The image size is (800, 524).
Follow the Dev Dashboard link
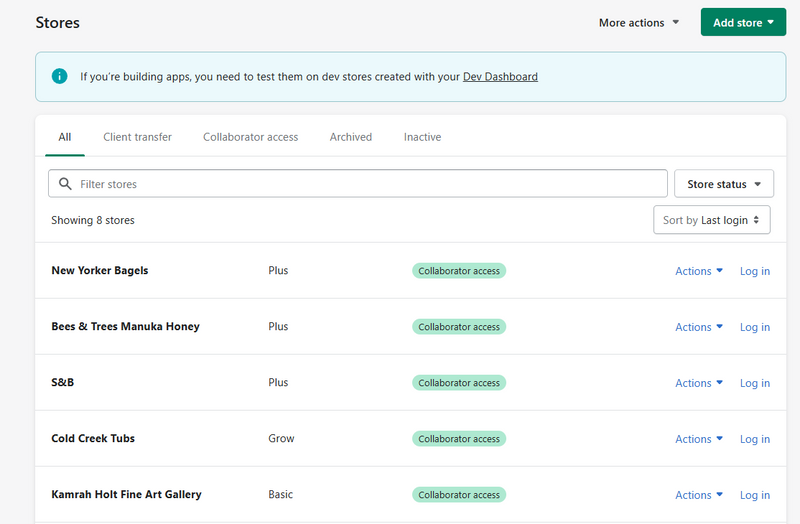tap(500, 77)
